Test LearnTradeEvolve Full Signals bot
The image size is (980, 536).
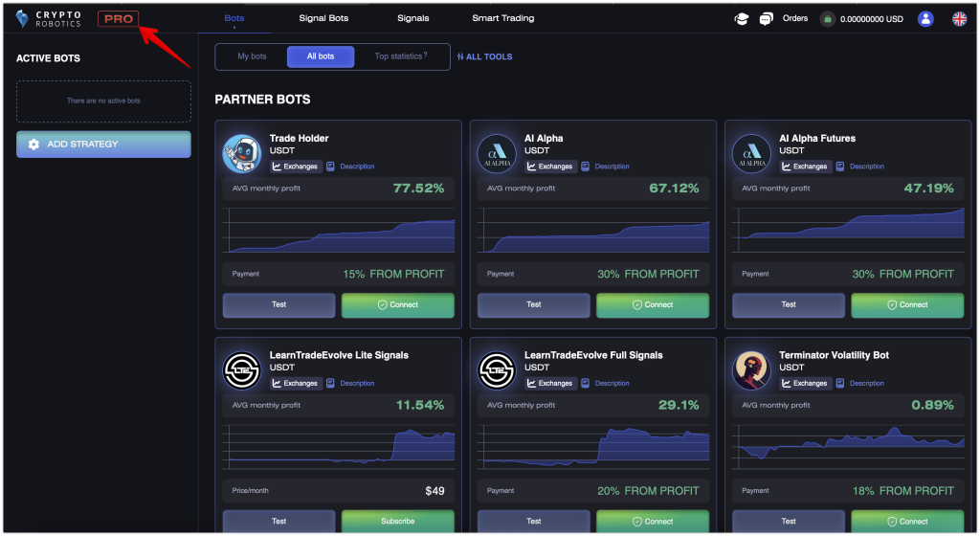(534, 521)
